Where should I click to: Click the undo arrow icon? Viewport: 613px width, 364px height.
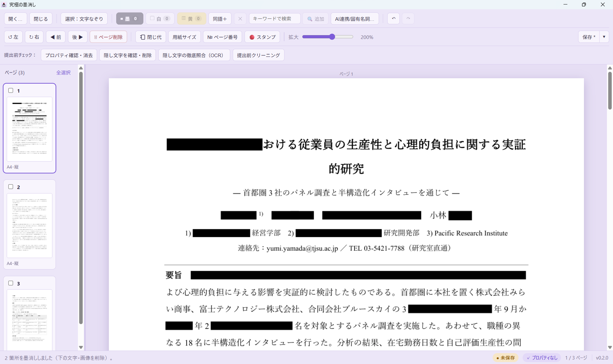tap(393, 19)
